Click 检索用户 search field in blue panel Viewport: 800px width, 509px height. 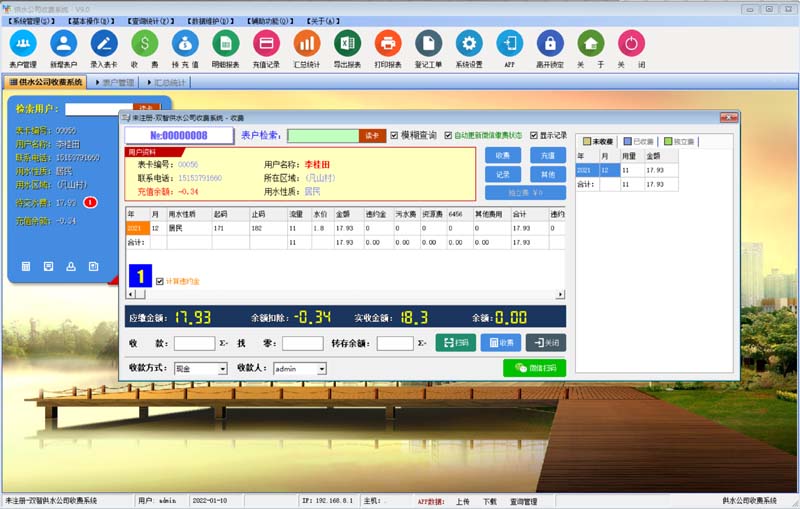click(x=99, y=109)
